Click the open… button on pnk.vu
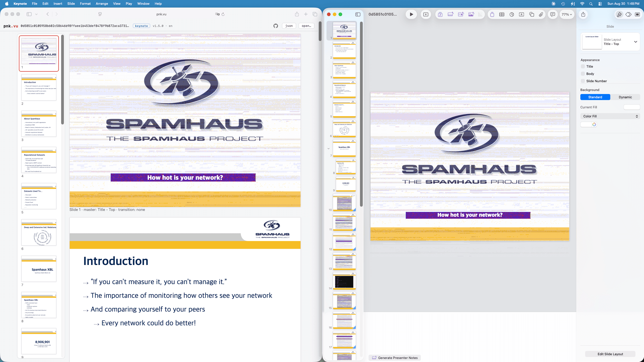644x362 pixels. pos(306,26)
